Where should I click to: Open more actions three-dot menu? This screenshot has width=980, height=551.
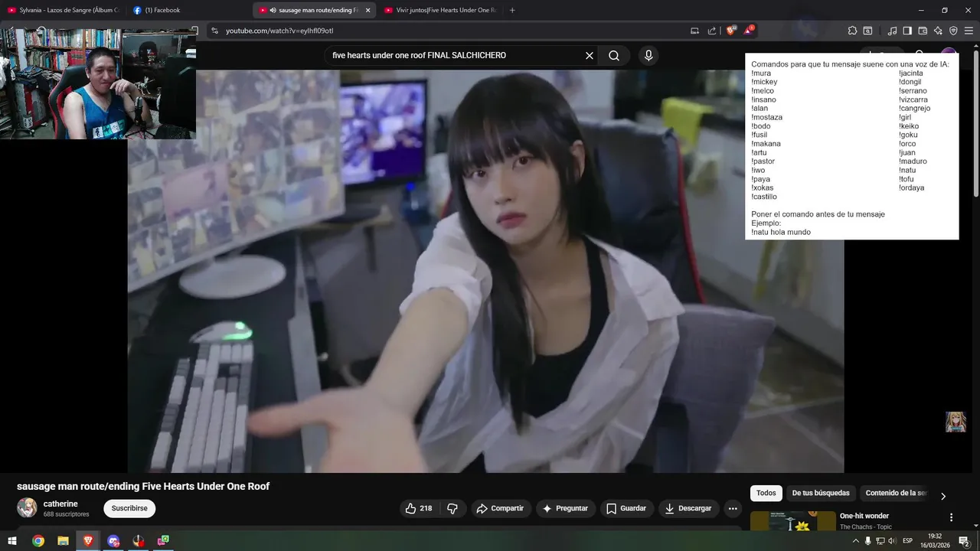click(733, 508)
